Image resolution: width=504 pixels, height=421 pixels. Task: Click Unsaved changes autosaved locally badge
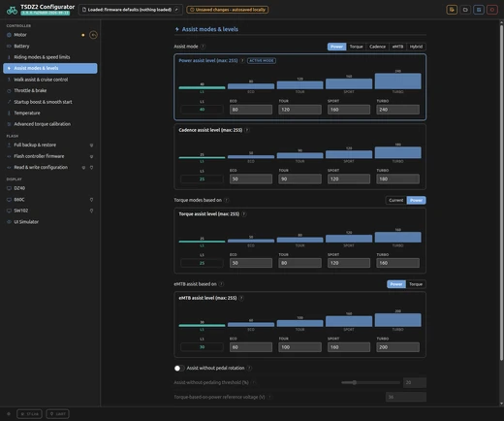tap(228, 10)
